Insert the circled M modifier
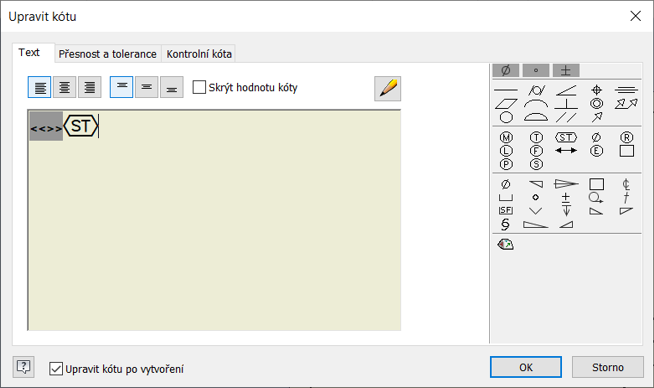 (x=506, y=137)
